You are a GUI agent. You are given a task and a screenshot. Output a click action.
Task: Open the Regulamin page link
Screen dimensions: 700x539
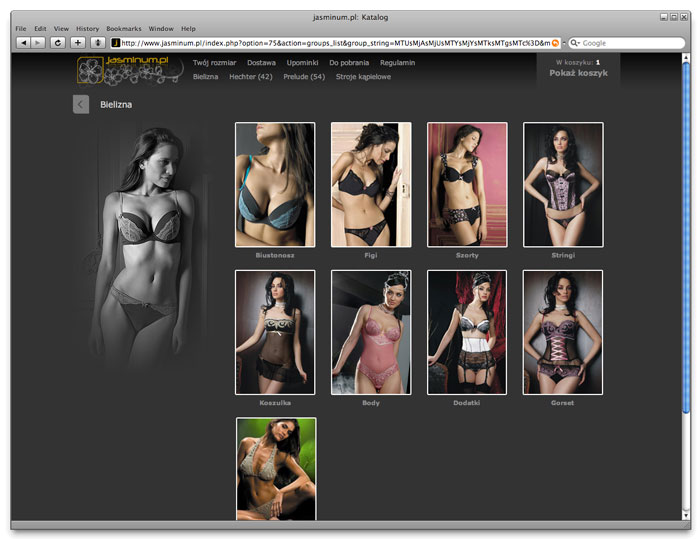(397, 63)
